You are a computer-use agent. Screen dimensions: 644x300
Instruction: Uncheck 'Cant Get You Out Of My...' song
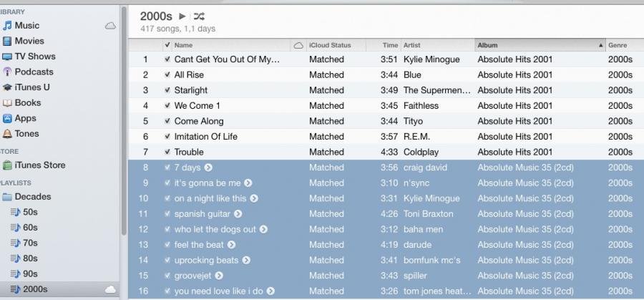click(167, 59)
